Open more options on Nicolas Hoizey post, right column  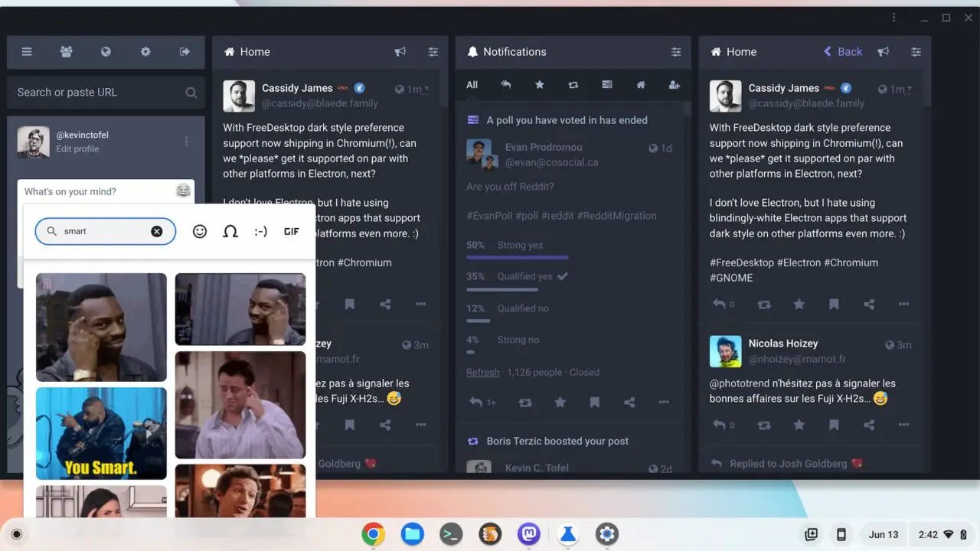(903, 425)
